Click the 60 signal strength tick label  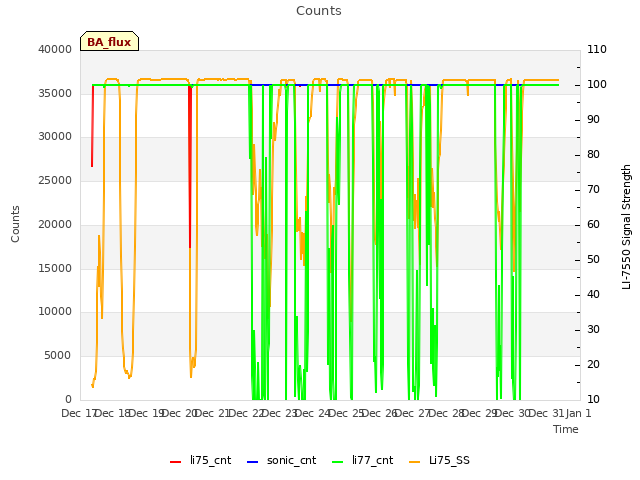(593, 224)
